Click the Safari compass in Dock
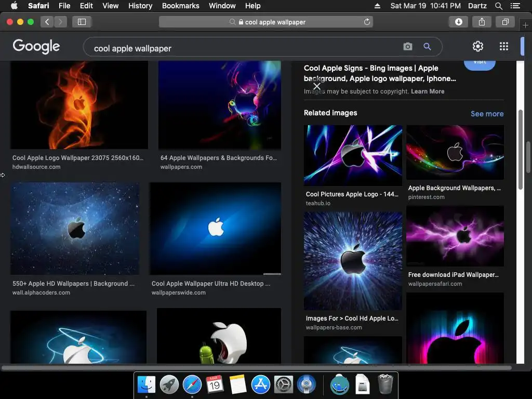The image size is (532, 399). (192, 384)
